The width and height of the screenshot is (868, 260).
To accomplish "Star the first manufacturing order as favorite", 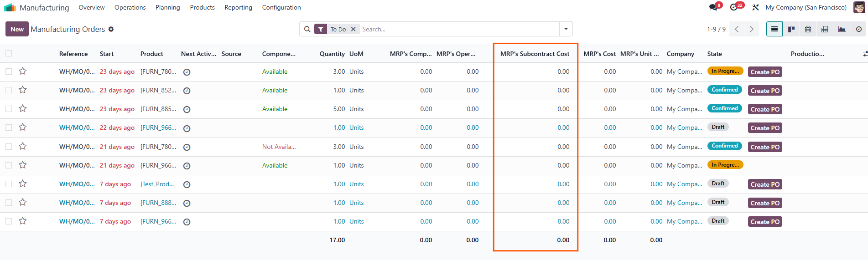I will [23, 71].
